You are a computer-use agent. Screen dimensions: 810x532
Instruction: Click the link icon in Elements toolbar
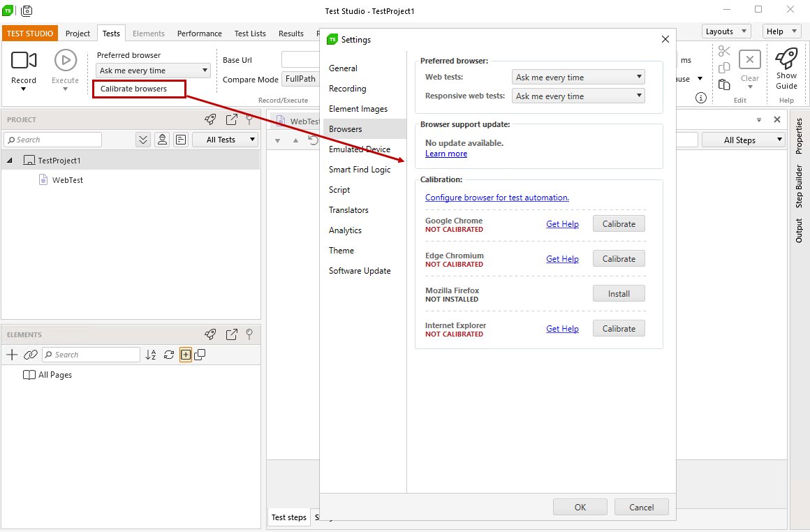(x=31, y=355)
